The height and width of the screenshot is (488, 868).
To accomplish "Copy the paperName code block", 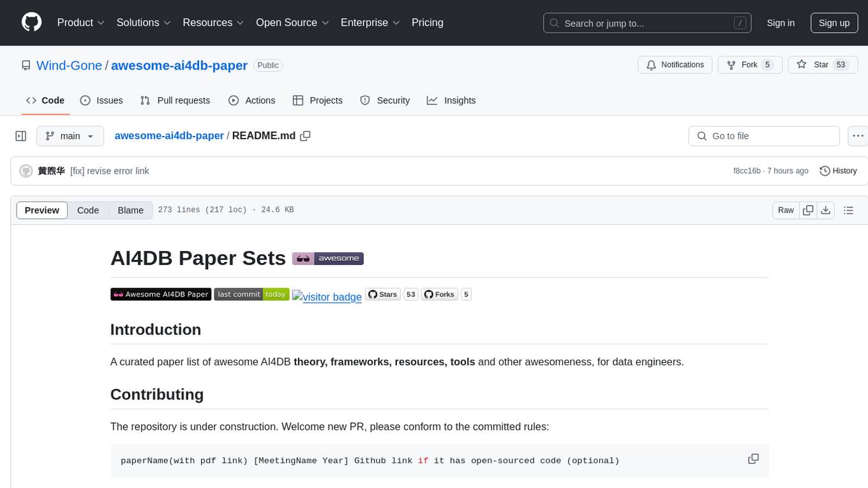I will pos(753,459).
